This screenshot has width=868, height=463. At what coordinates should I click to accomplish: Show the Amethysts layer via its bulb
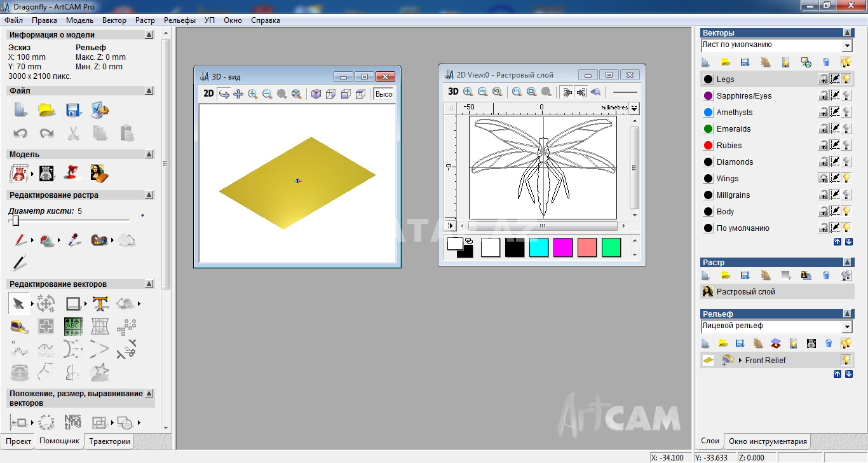point(846,112)
